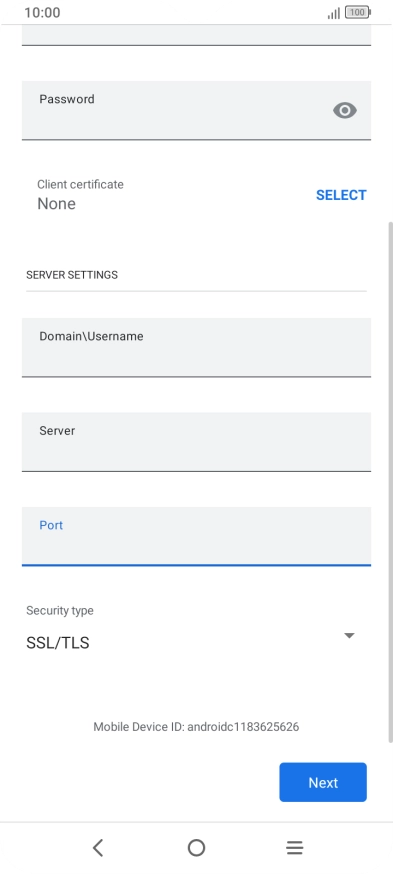Image resolution: width=393 pixels, height=874 pixels.
Task: Toggle password visibility eye icon
Action: click(345, 110)
